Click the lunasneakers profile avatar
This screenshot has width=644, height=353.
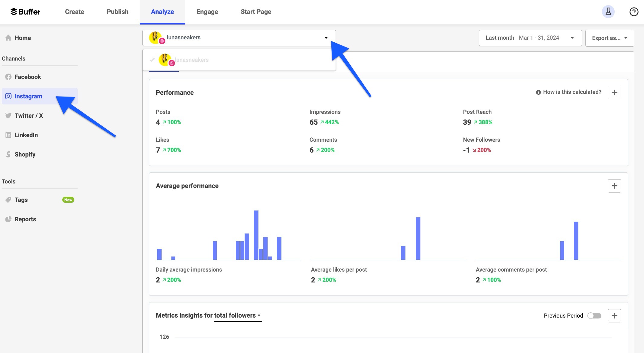(155, 37)
